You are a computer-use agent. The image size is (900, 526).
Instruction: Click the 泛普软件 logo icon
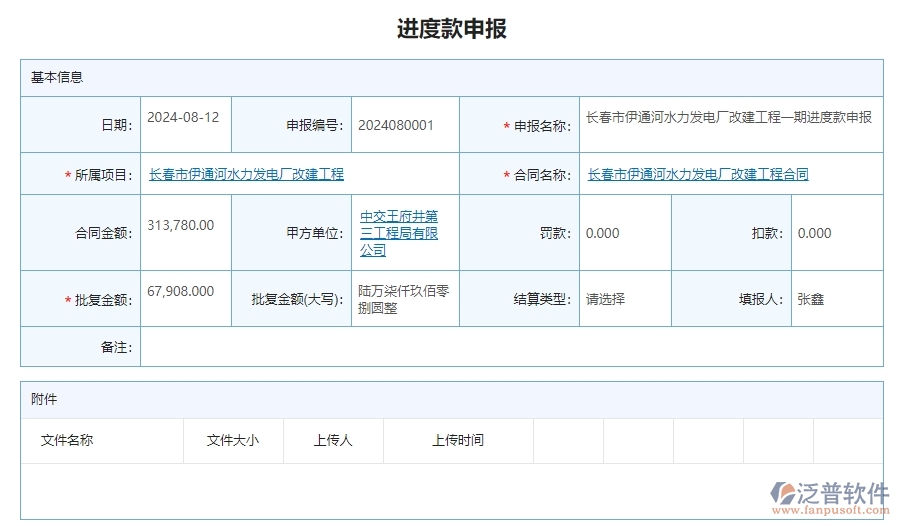[781, 494]
